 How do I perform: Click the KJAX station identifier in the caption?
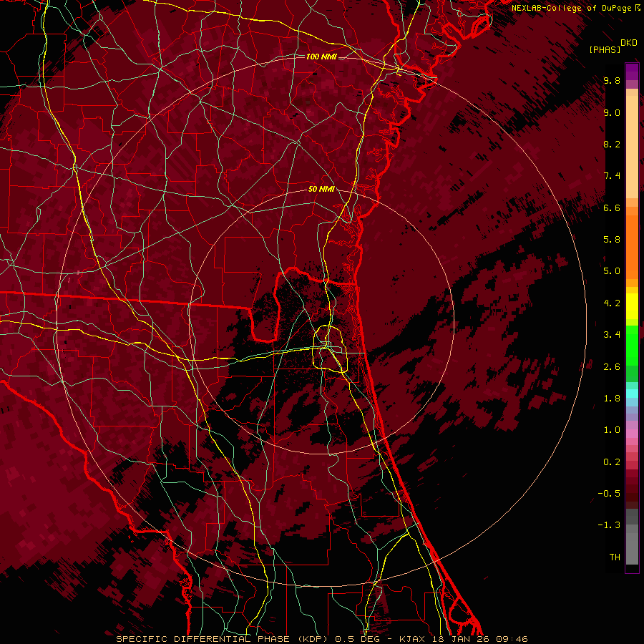tap(412, 639)
